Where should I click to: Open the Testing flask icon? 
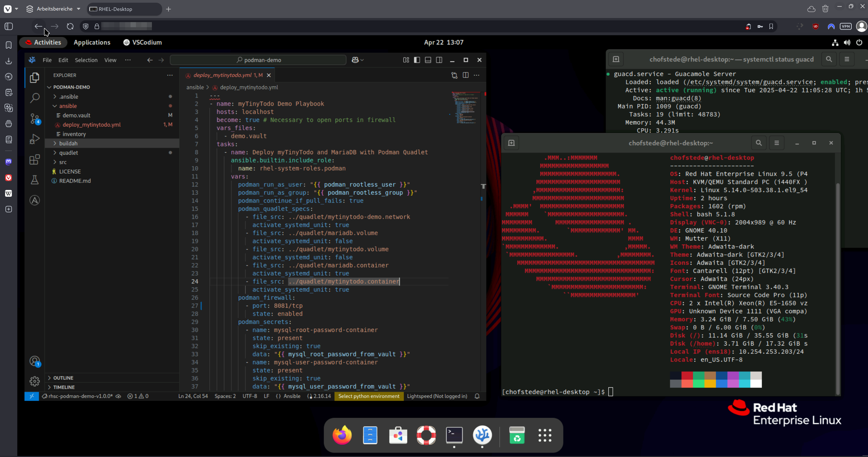point(34,180)
